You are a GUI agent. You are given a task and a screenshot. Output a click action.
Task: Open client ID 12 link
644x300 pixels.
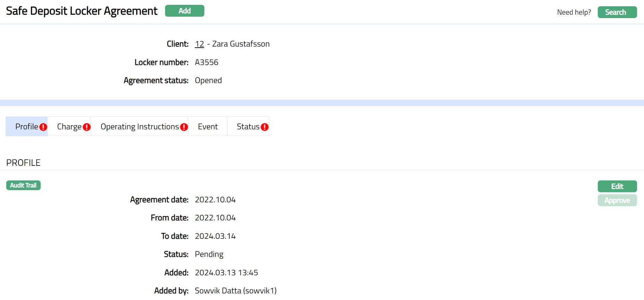[x=199, y=44]
